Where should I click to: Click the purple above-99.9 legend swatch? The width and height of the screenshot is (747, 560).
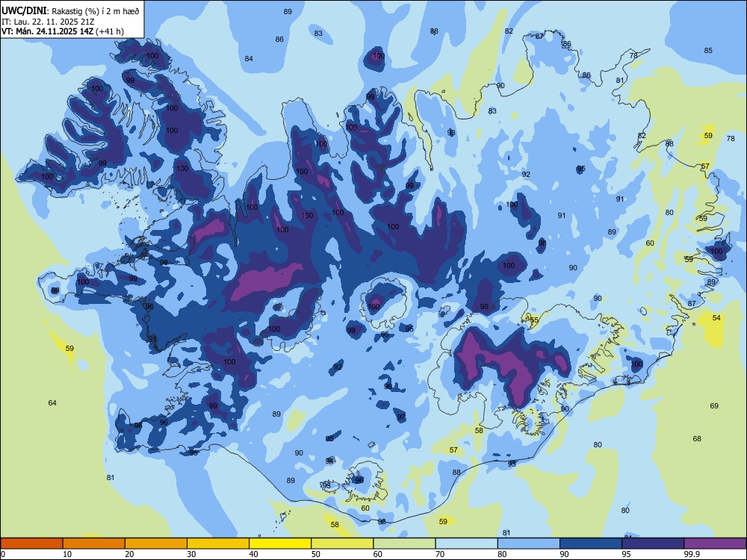pos(715,544)
